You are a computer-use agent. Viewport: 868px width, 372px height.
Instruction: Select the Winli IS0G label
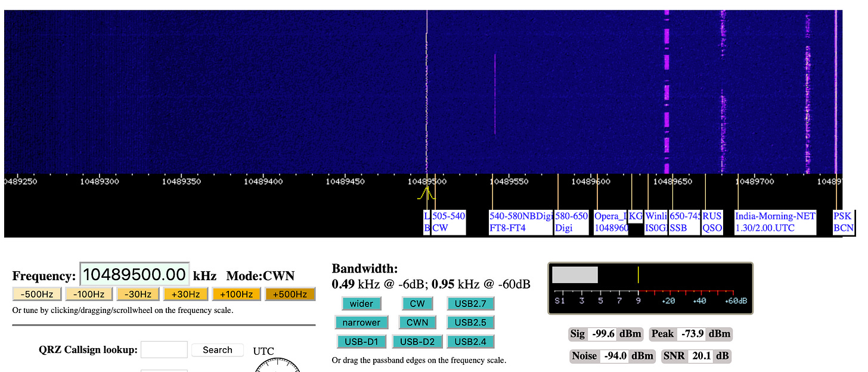(656, 222)
